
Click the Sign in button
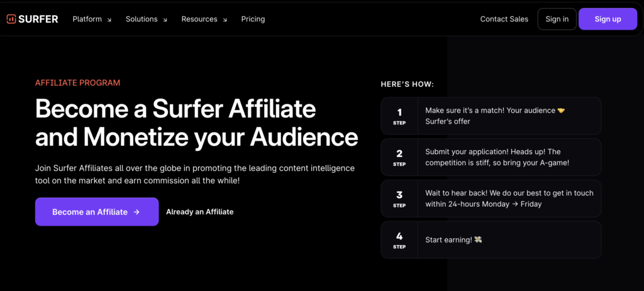point(557,19)
